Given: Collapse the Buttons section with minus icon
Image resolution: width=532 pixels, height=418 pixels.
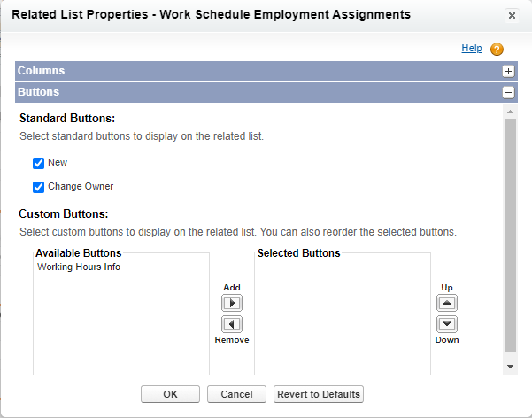Looking at the screenshot, I should point(508,92).
